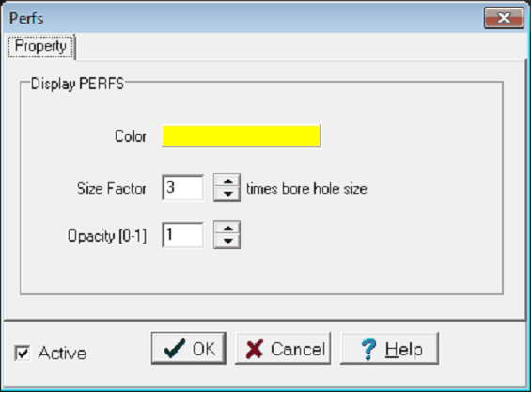Viewport: 532px width, 393px height.
Task: Dismiss the dialog with Cancel button
Action: tap(283, 348)
